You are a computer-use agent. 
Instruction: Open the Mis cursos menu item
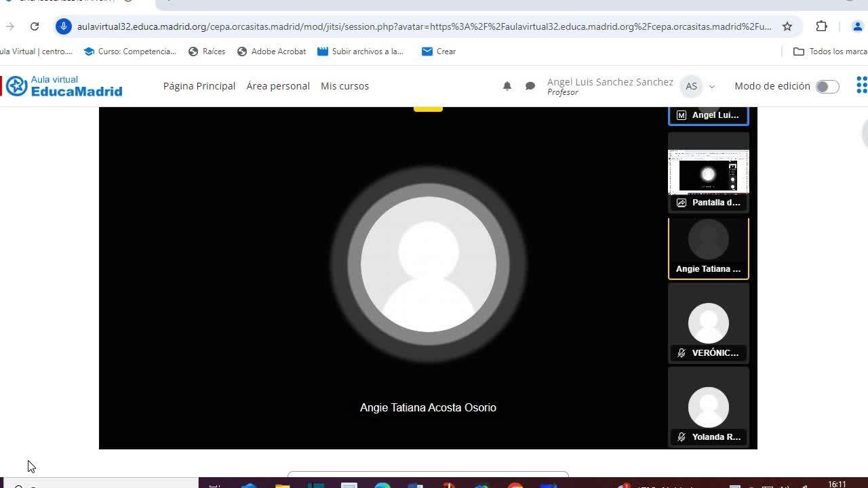pyautogui.click(x=344, y=86)
